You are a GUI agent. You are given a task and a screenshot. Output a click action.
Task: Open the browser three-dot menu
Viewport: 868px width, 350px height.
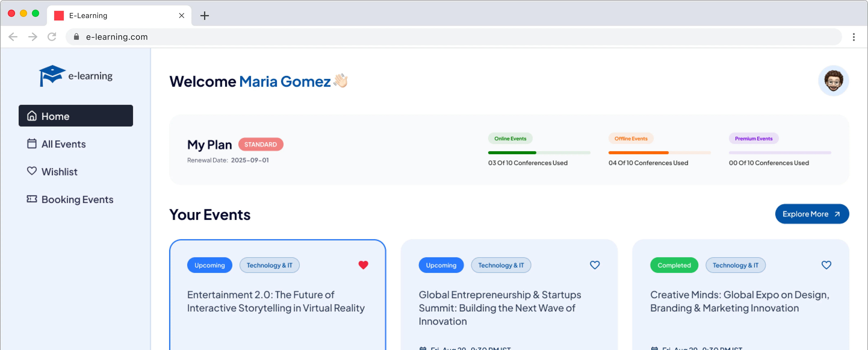(854, 37)
